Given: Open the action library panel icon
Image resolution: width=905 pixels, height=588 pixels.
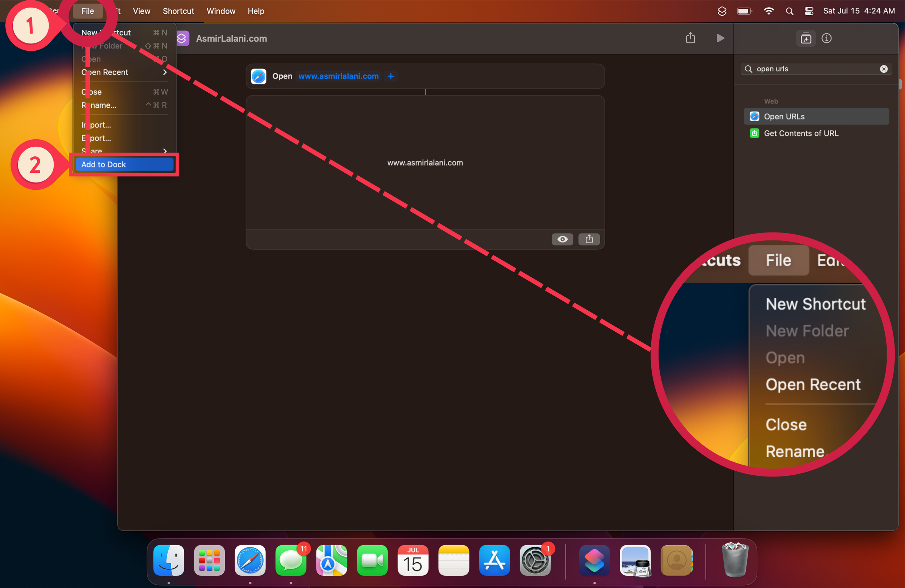Looking at the screenshot, I should tap(806, 38).
